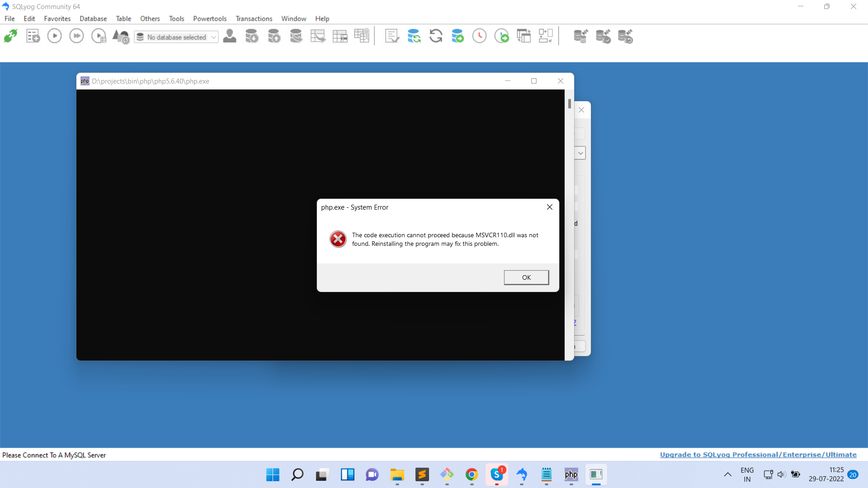This screenshot has width=868, height=488.
Task: Minimize the php.exe console window
Action: coord(508,81)
